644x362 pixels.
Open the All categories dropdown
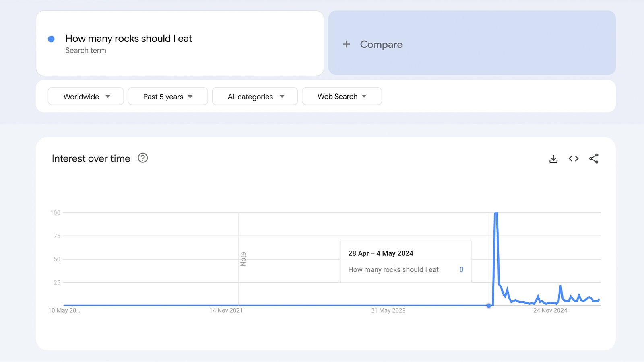tap(254, 96)
